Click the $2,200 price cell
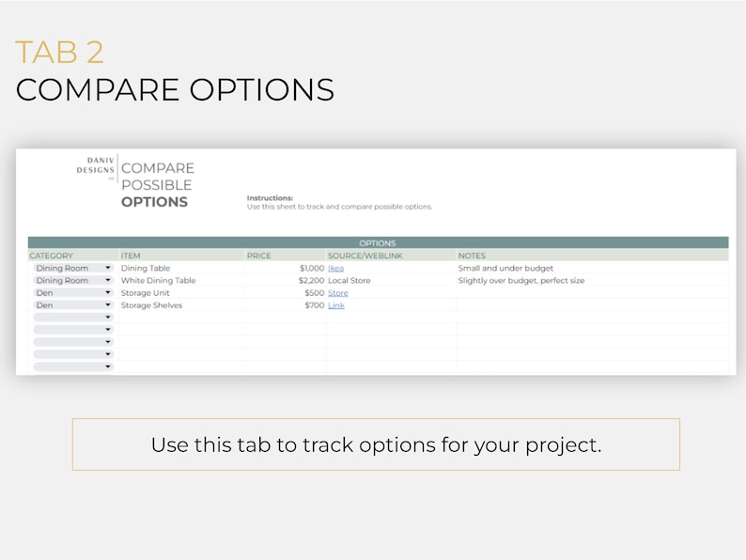 click(x=286, y=280)
